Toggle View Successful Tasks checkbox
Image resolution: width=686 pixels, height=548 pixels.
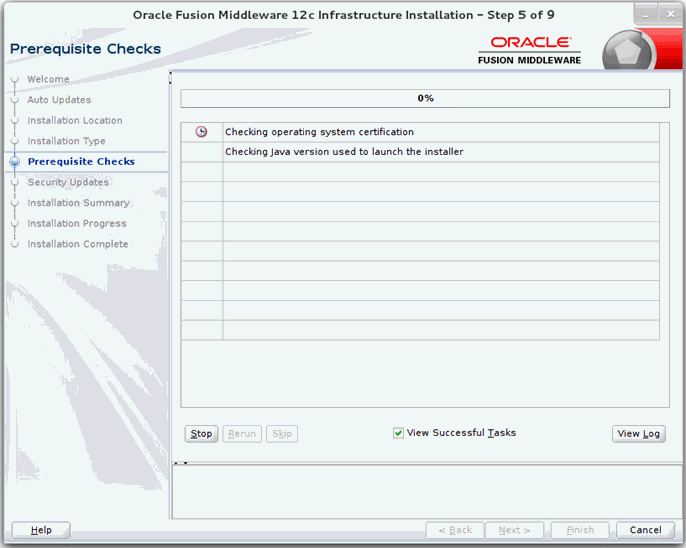click(x=398, y=433)
